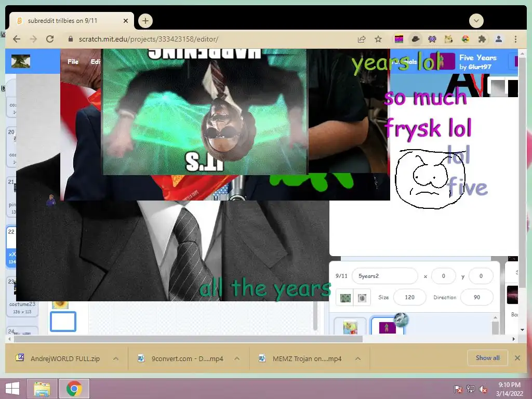This screenshot has height=399, width=532.
Task: Open the Doge extension icon
Action: [x=448, y=39]
